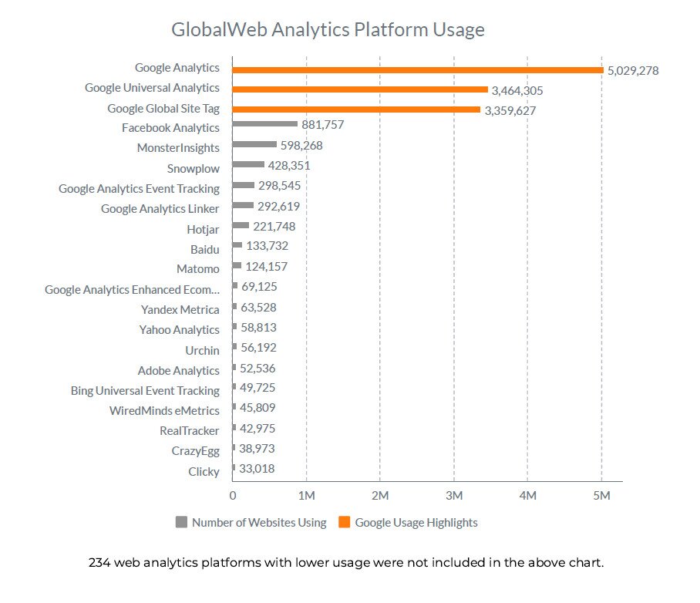Click the value '38,973'

tap(257, 449)
